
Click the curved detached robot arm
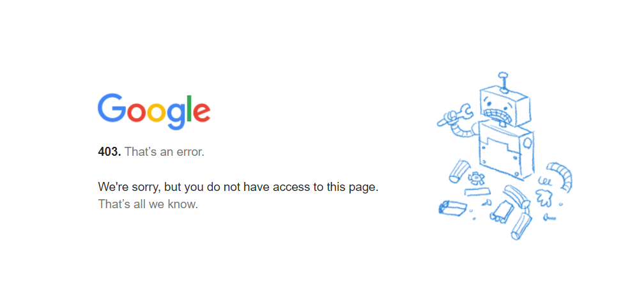tap(561, 176)
